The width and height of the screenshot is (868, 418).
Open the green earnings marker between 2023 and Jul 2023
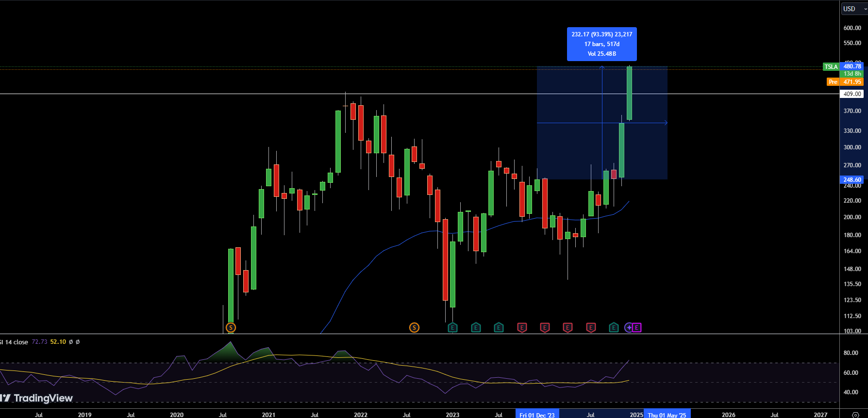(476, 328)
